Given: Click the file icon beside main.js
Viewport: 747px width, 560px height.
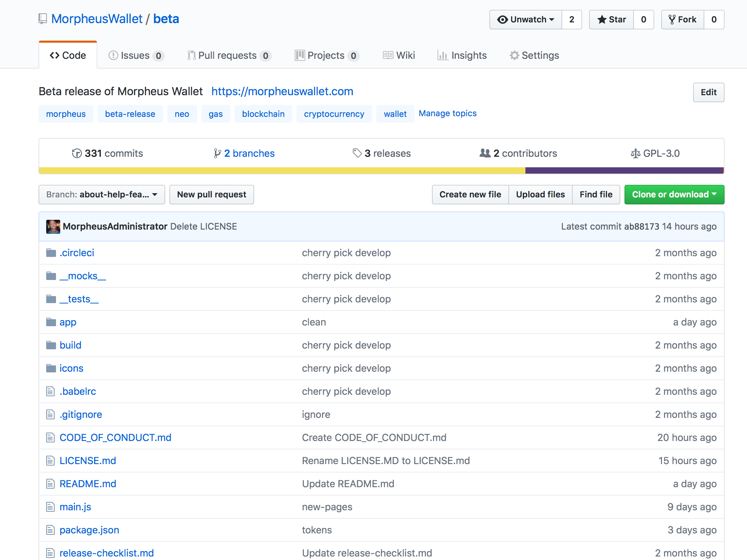Looking at the screenshot, I should click(x=50, y=507).
